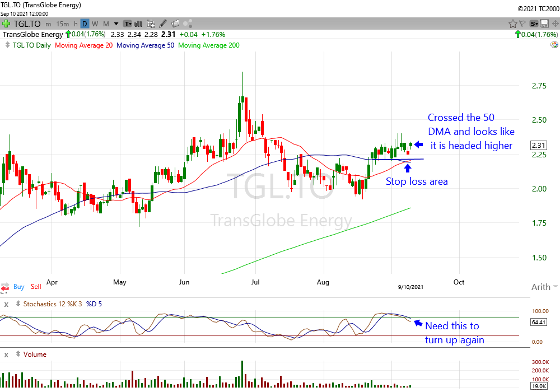Click the Buy link
Screen dimensions: 560x392
(19, 287)
